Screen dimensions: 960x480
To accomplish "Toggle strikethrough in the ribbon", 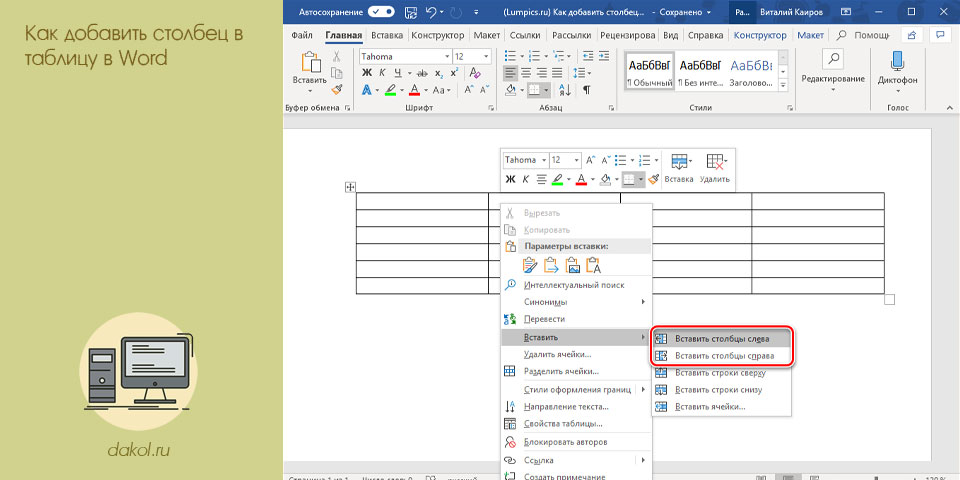I will click(421, 73).
